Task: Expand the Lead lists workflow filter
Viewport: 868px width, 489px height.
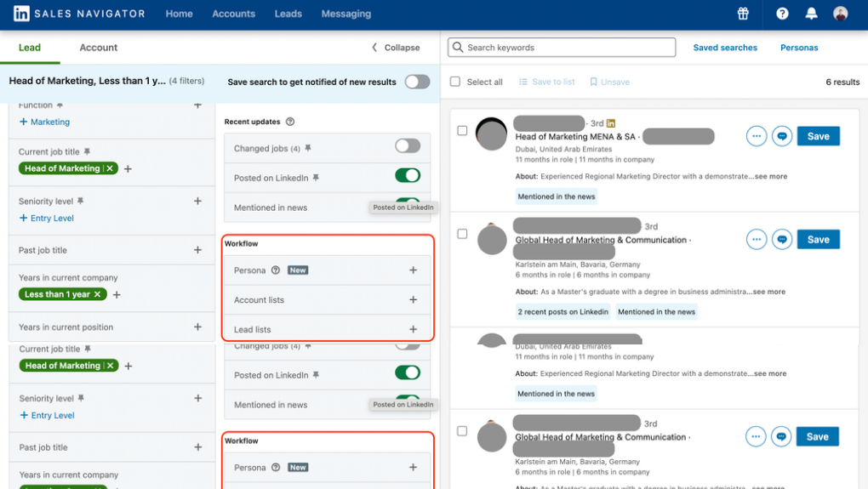Action: (x=413, y=329)
